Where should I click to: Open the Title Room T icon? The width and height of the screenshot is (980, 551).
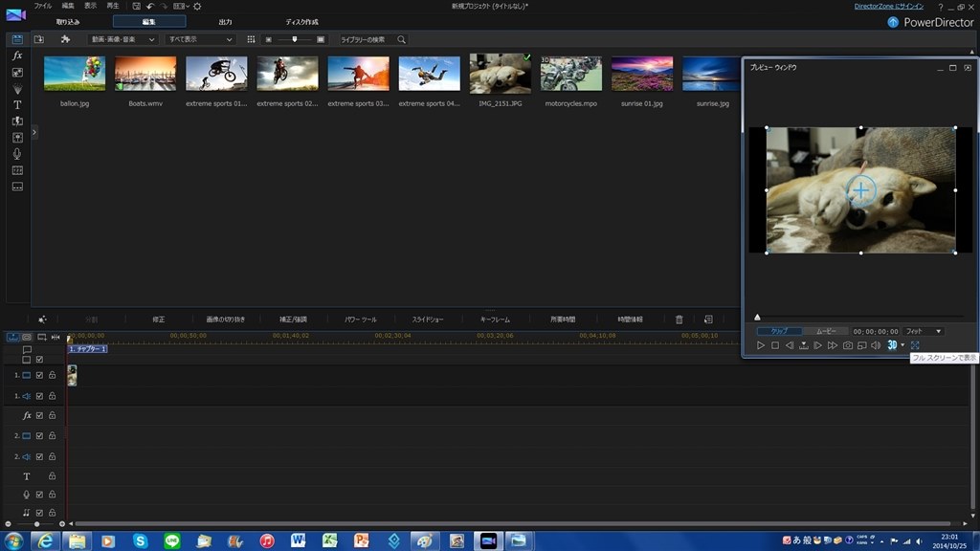[x=17, y=105]
